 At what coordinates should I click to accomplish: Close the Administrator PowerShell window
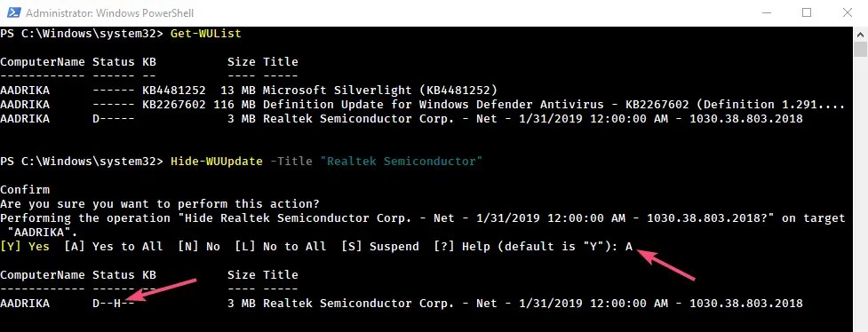coord(847,12)
